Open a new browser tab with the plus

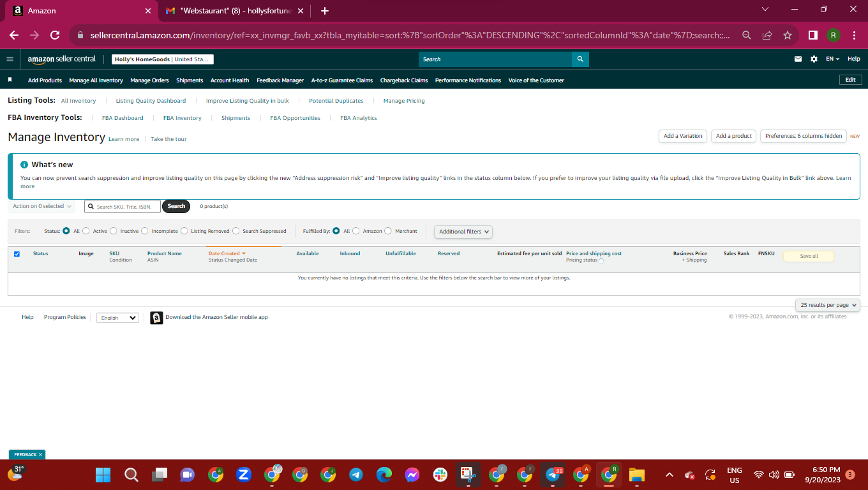[325, 11]
